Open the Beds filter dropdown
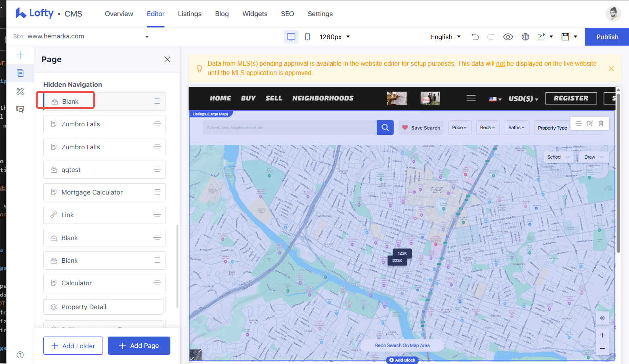Image resolution: width=629 pixels, height=364 pixels. coord(488,128)
